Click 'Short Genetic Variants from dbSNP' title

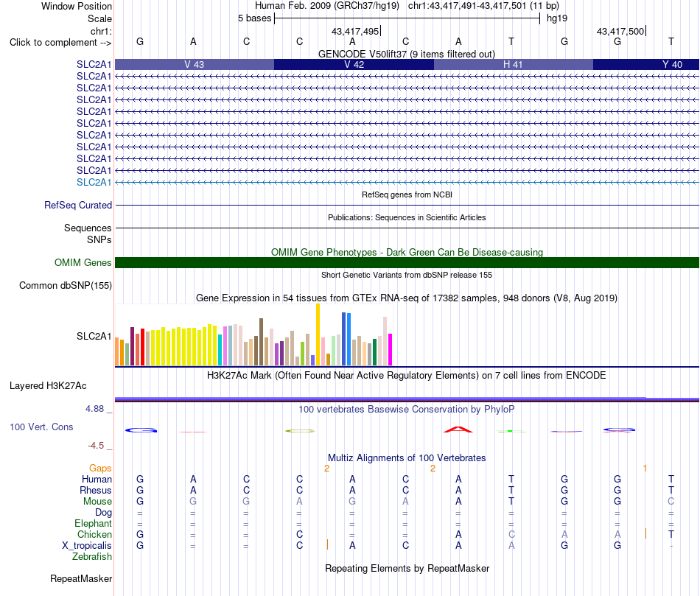tap(407, 275)
